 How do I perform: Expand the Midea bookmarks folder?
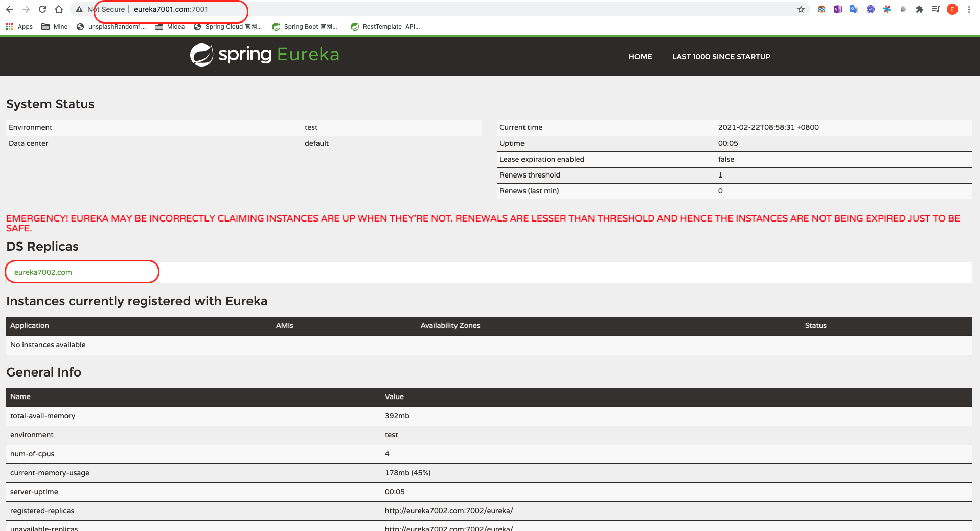[x=170, y=27]
